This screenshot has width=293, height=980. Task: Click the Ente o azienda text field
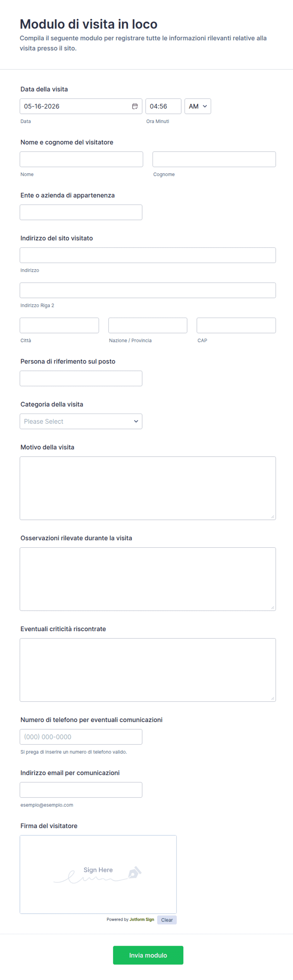[x=81, y=212]
